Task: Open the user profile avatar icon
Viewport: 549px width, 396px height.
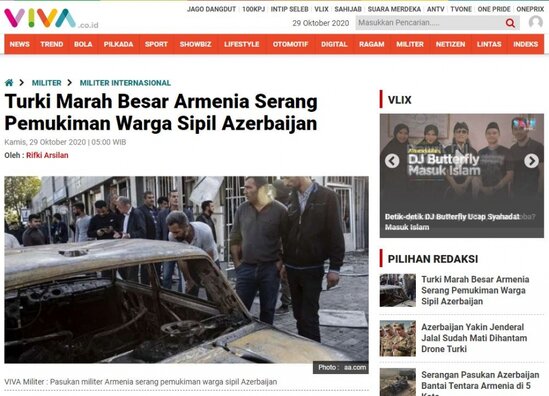Action: 535,22
